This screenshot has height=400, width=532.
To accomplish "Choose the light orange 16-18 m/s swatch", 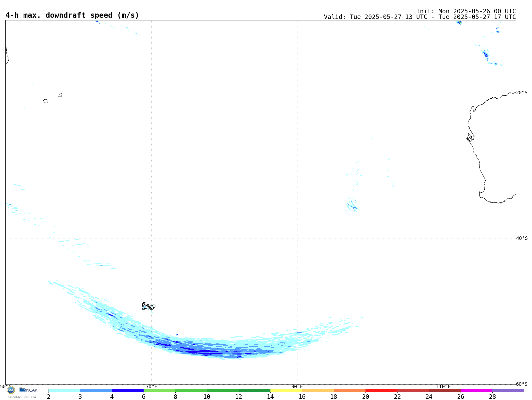I will [318, 391].
